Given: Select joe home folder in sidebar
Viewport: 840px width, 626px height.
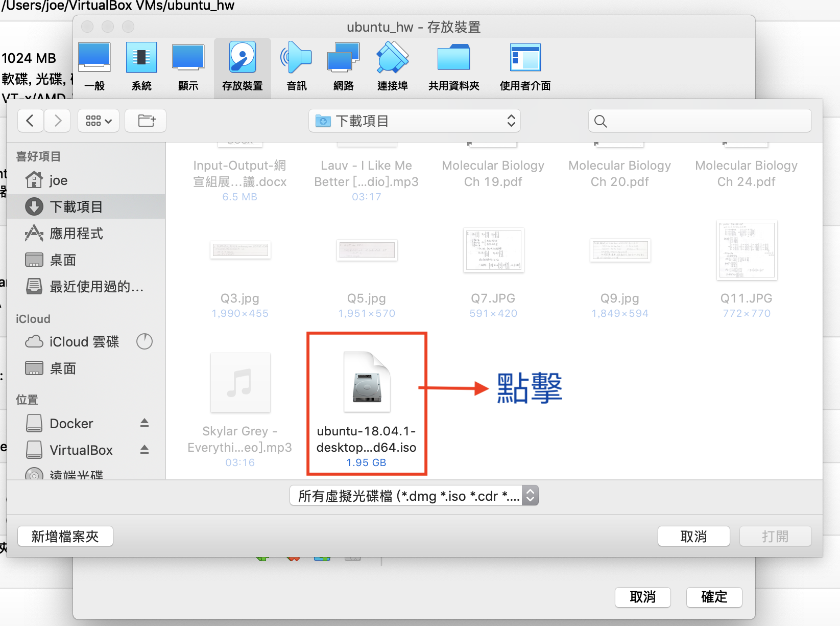Looking at the screenshot, I should click(86, 180).
